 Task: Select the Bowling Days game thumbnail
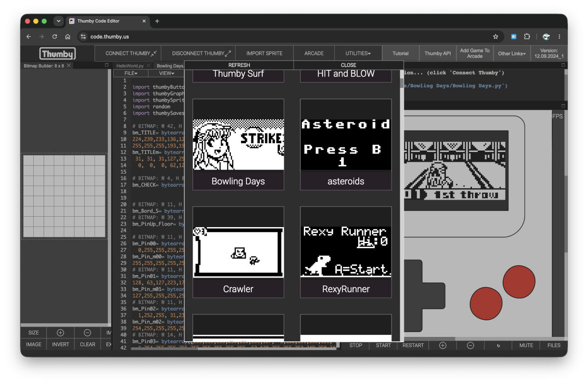(x=238, y=144)
